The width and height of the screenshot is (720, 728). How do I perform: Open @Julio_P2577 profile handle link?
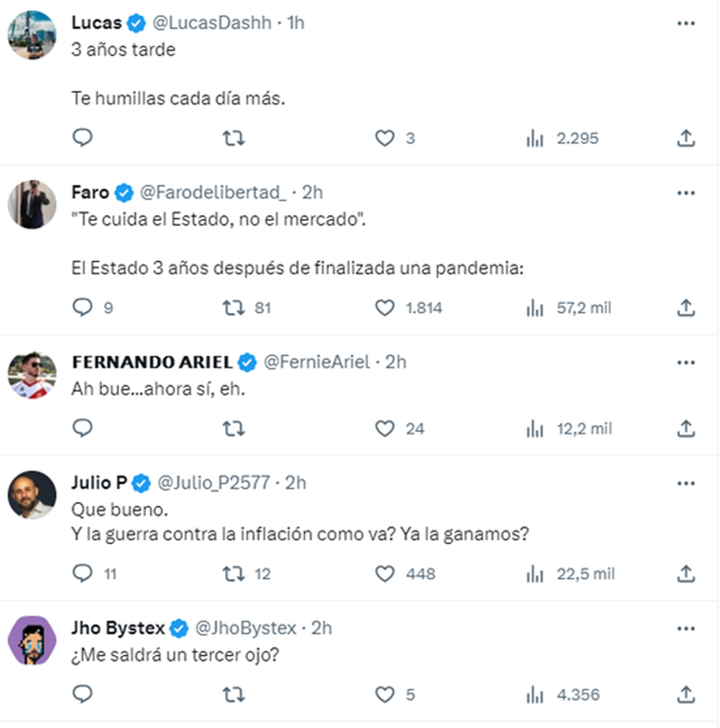214,483
